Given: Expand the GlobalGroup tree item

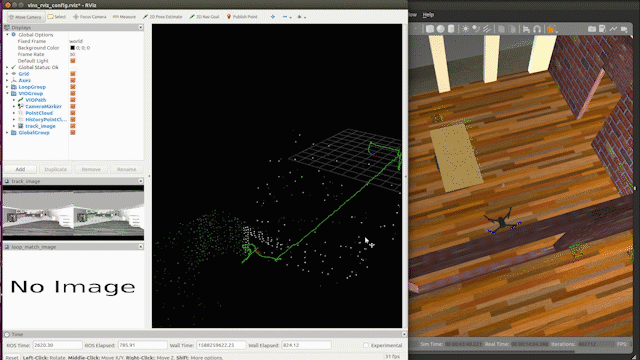Looking at the screenshot, I should (x=7, y=133).
